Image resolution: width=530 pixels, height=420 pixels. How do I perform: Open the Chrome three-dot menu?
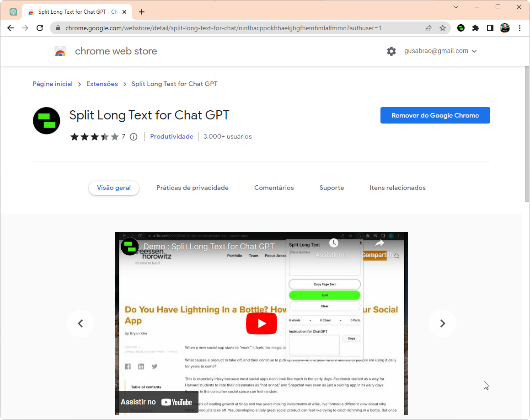coord(519,28)
